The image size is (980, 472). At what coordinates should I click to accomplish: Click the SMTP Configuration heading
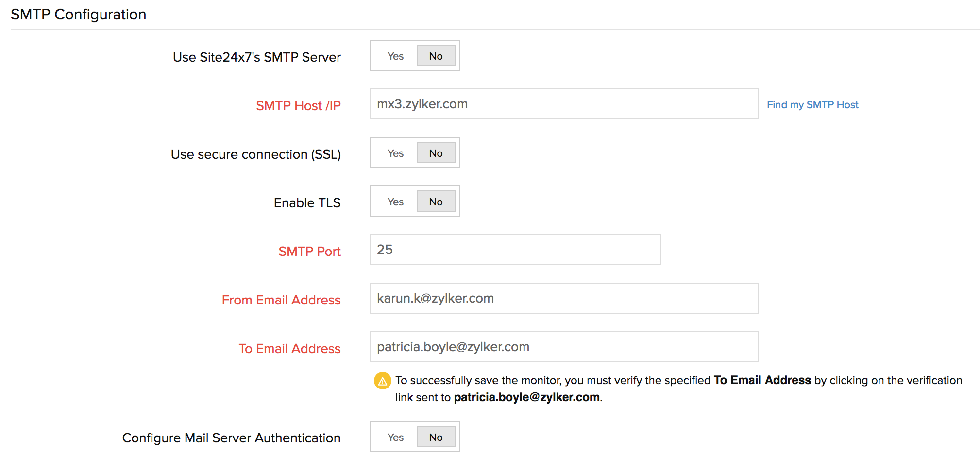(x=79, y=15)
